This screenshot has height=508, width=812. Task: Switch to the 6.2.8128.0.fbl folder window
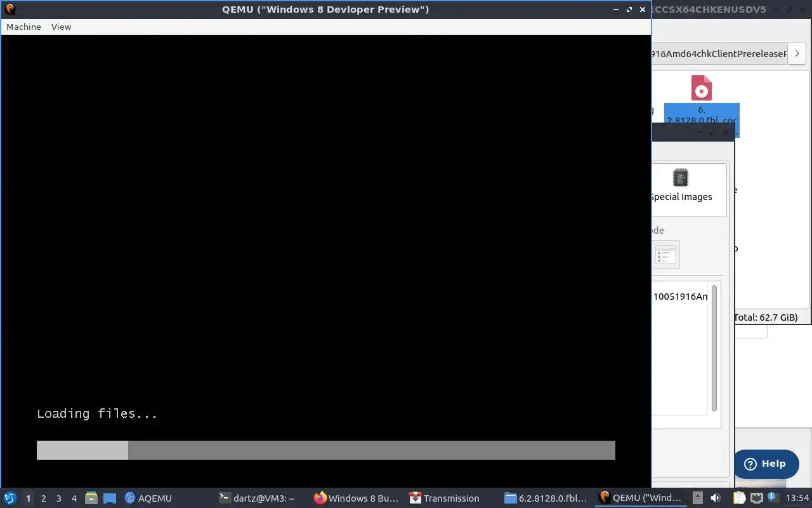coord(546,498)
